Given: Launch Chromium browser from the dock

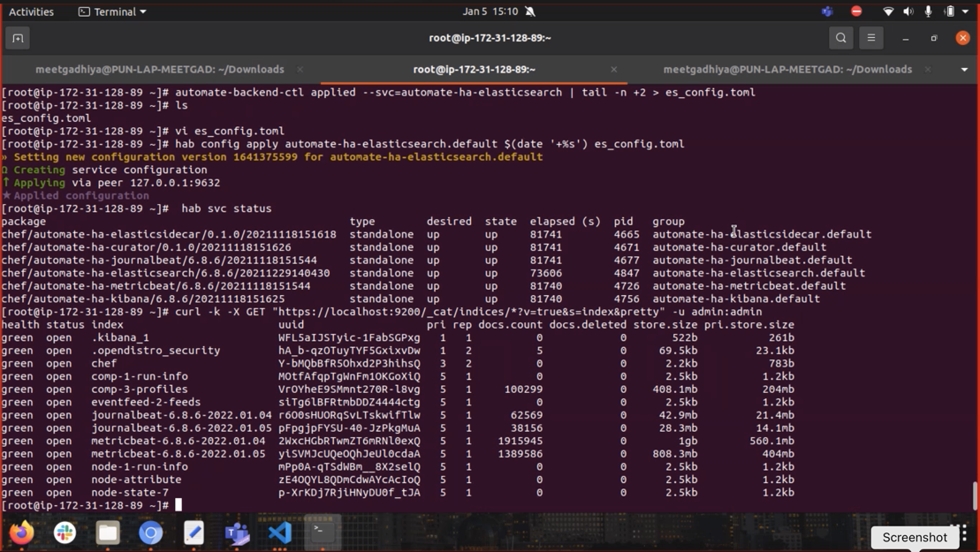Looking at the screenshot, I should click(150, 533).
